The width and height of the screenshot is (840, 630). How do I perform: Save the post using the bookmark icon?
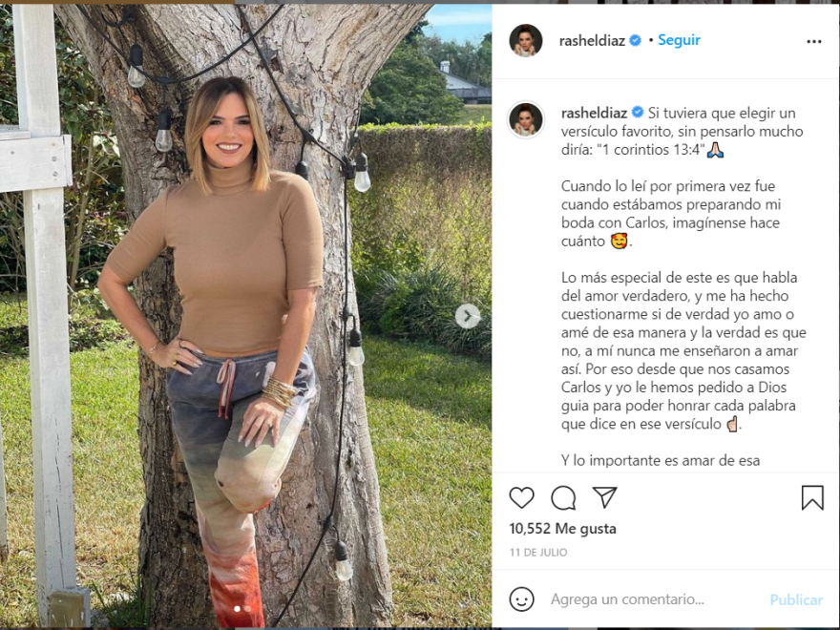pyautogui.click(x=812, y=497)
